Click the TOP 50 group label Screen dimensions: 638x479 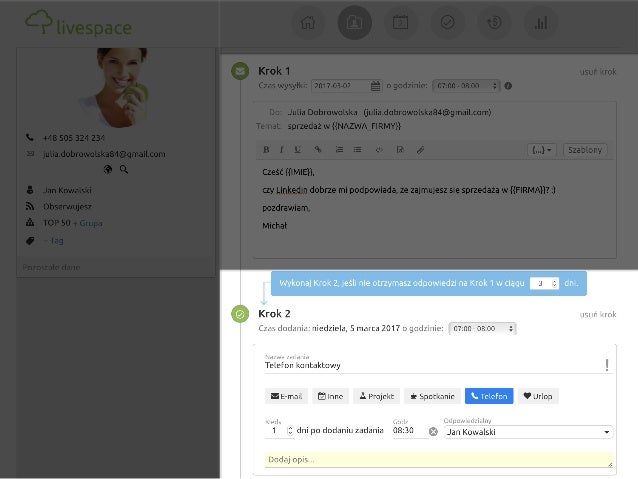[57, 223]
